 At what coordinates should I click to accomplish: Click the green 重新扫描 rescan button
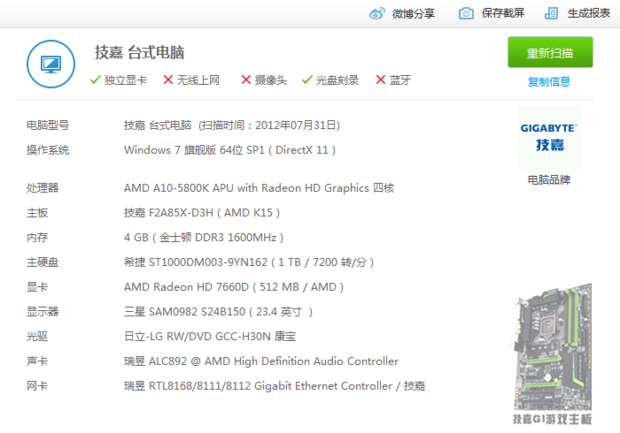550,52
